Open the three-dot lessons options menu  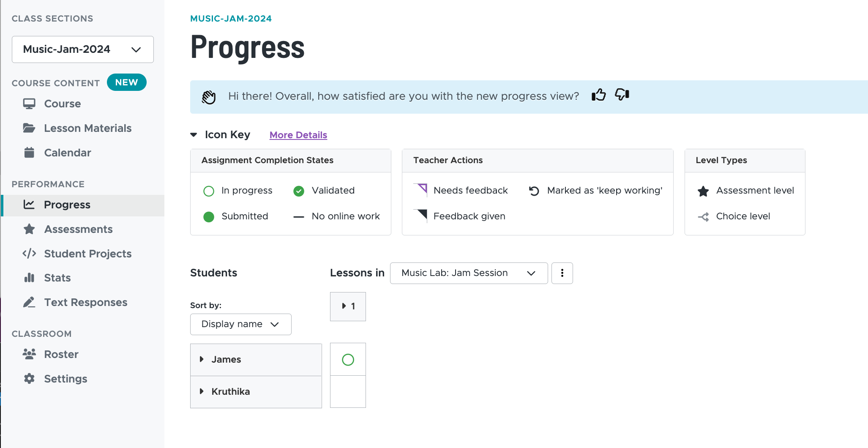click(x=562, y=273)
